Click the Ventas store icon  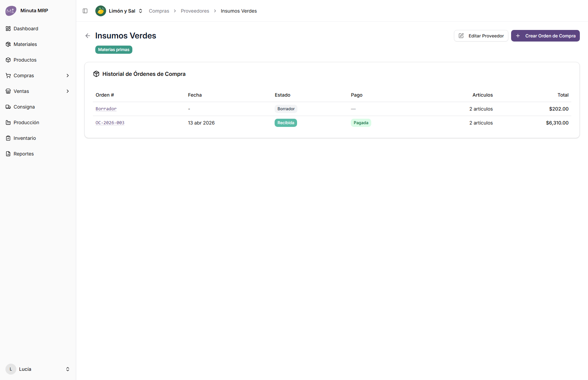point(8,91)
